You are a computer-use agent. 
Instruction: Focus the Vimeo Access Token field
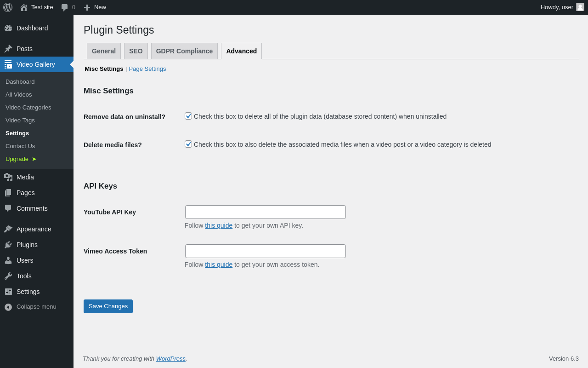click(x=266, y=251)
